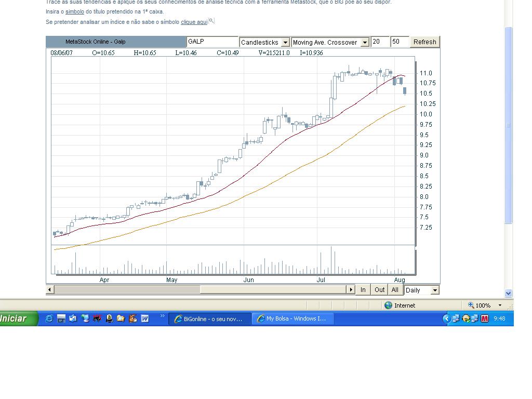Open the Daily period dropdown

435,290
